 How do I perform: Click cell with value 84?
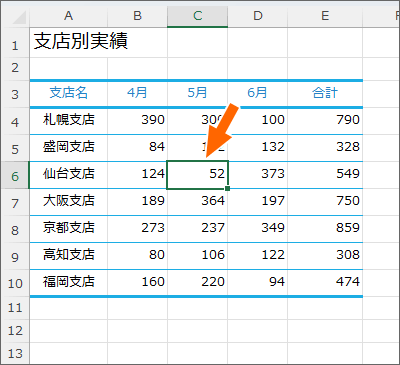pos(137,147)
